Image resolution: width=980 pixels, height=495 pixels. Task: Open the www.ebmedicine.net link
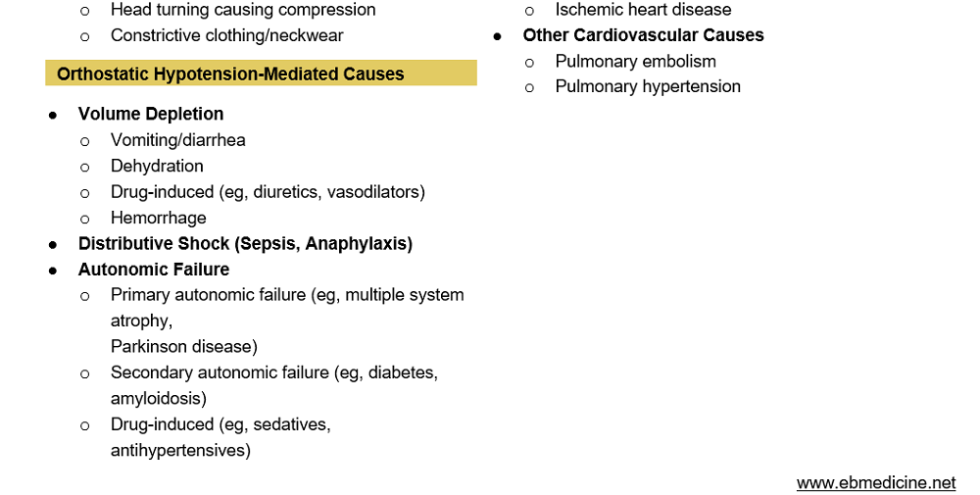coord(875,482)
